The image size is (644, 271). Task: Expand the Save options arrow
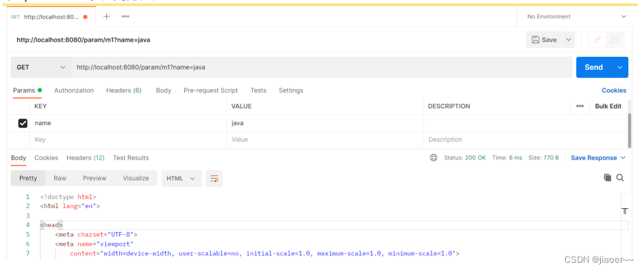pyautogui.click(x=569, y=40)
